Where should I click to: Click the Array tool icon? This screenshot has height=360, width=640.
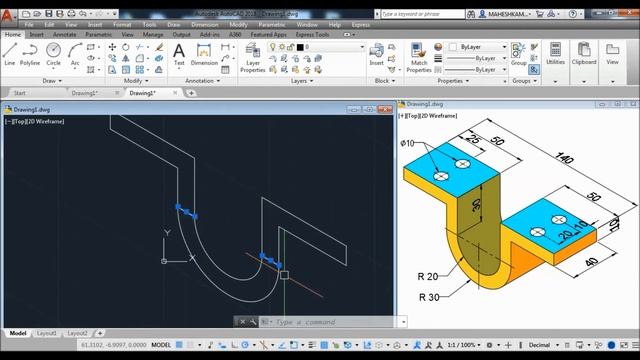click(x=140, y=70)
